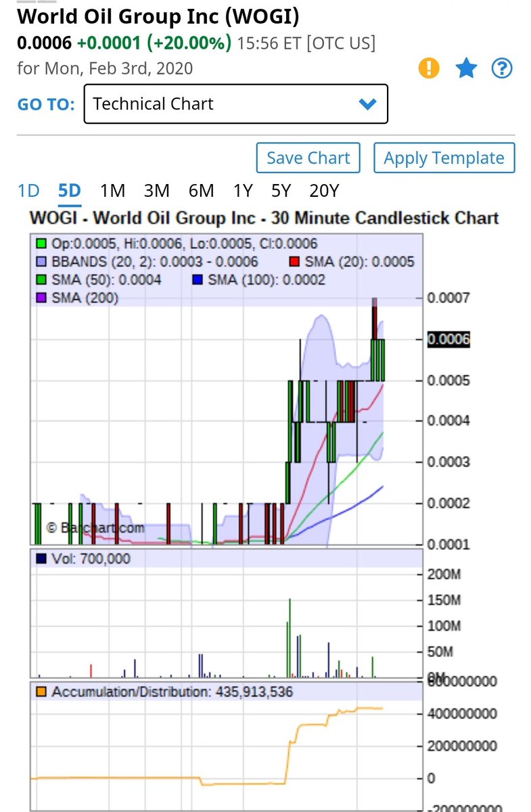531x812 pixels.
Task: Click the green SMA (50) legend swatch
Action: click(42, 279)
